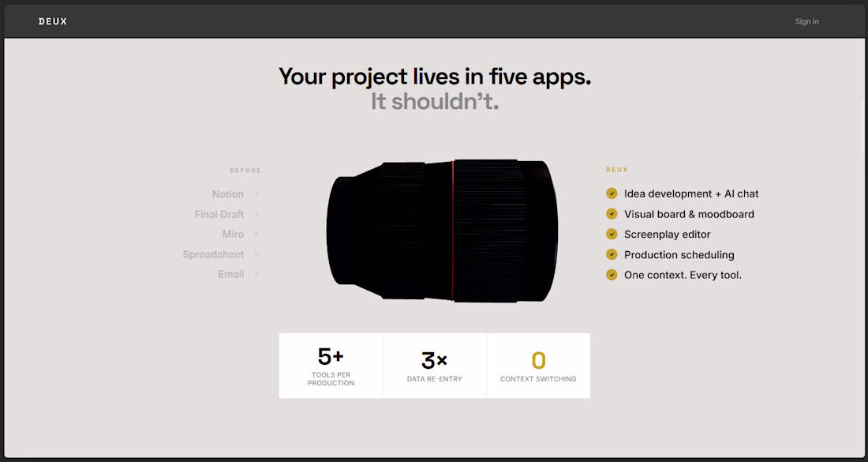
Task: Click checkmark next to Idea development + AI chat
Action: coord(612,193)
